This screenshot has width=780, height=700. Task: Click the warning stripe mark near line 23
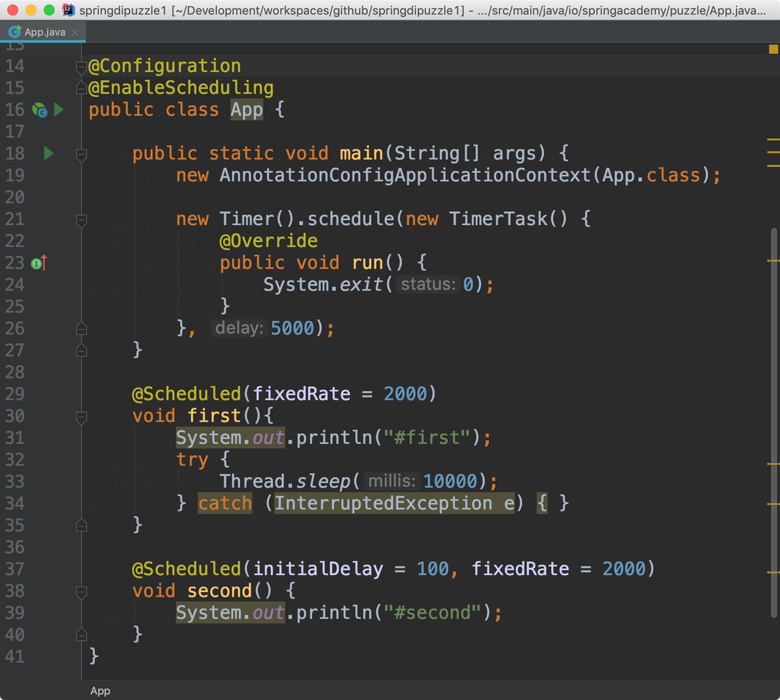(773, 261)
